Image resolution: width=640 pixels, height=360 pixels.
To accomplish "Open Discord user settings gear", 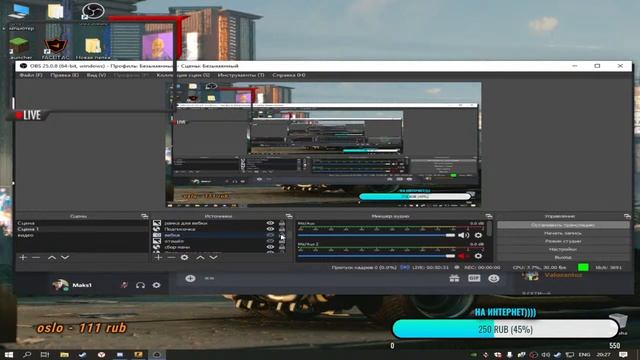I will 156,285.
